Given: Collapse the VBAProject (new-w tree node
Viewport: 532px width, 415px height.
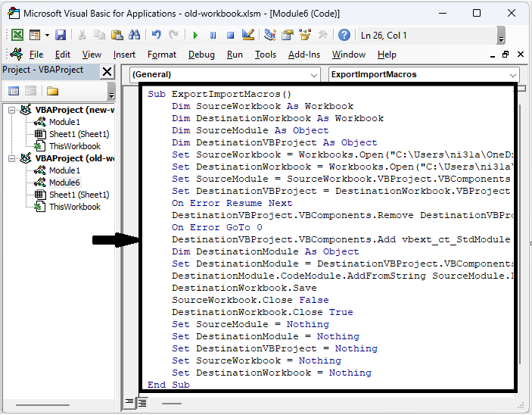Looking at the screenshot, I should pos(12,110).
